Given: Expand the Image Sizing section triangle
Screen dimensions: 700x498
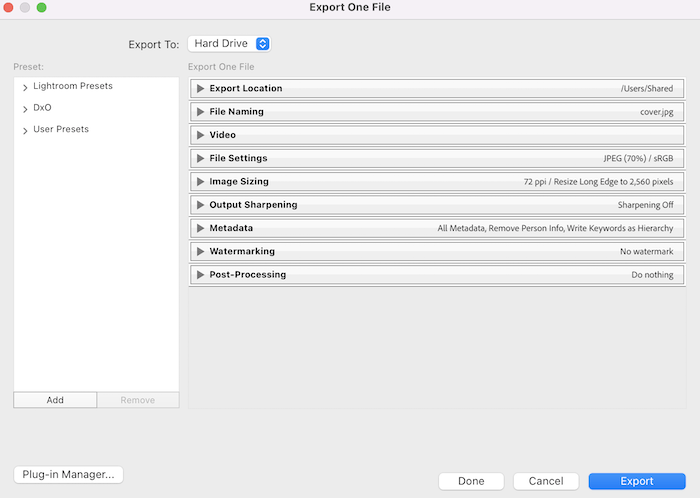Looking at the screenshot, I should click(x=200, y=182).
